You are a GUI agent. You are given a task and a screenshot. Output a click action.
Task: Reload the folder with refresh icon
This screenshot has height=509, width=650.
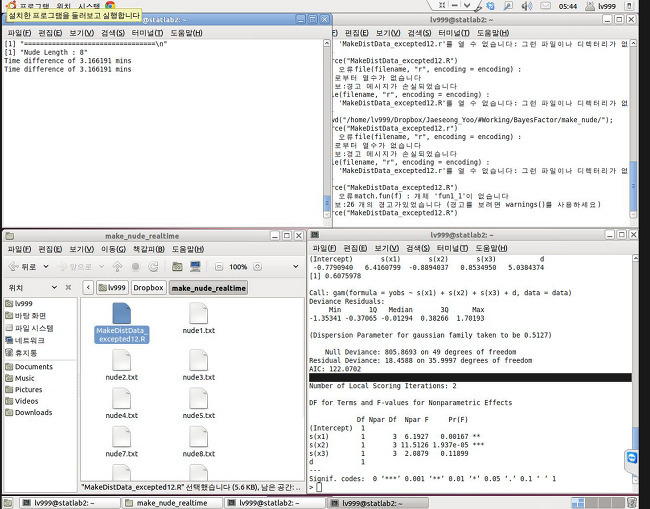153,267
